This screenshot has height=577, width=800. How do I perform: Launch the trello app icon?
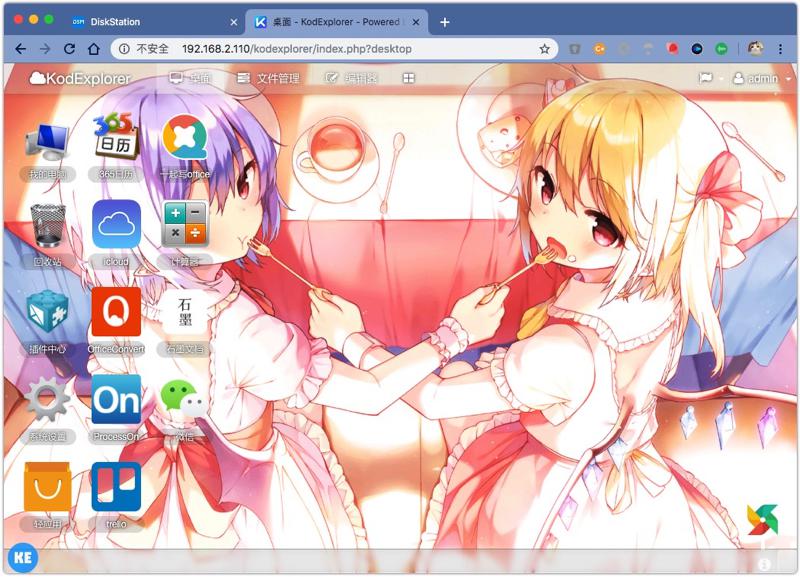click(116, 487)
